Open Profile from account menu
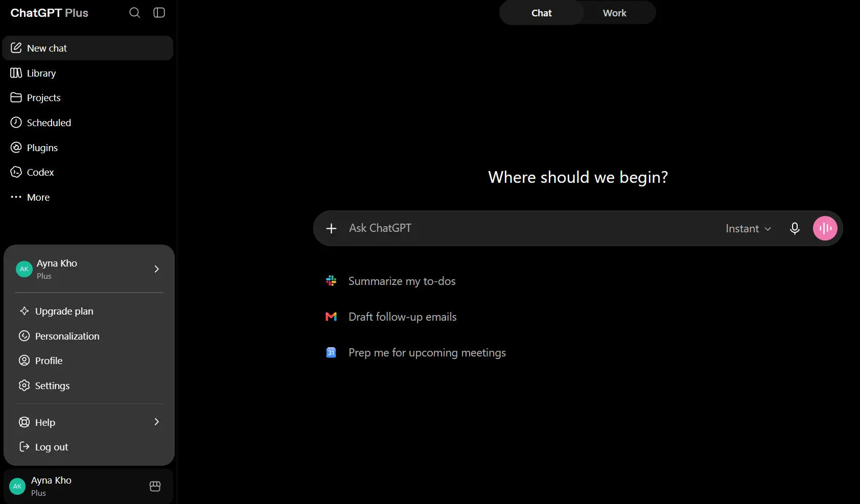The image size is (860, 504). click(x=89, y=361)
